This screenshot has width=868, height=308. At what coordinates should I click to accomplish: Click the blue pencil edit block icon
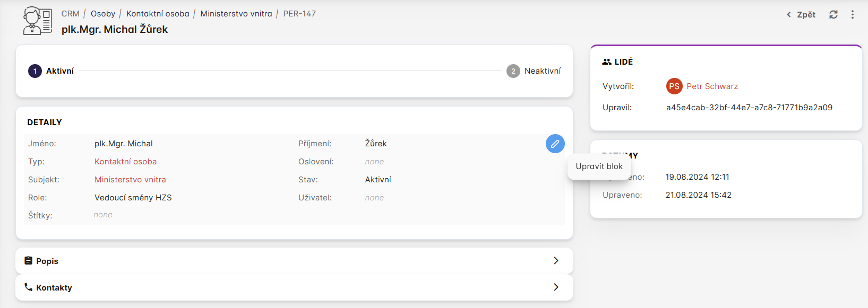[555, 144]
